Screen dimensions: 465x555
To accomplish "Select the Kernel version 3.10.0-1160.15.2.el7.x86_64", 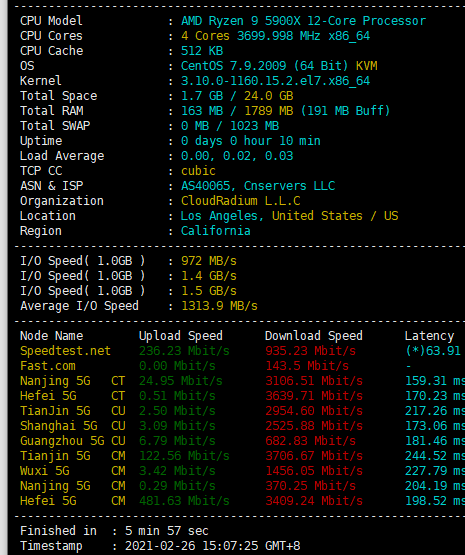I will (275, 81).
